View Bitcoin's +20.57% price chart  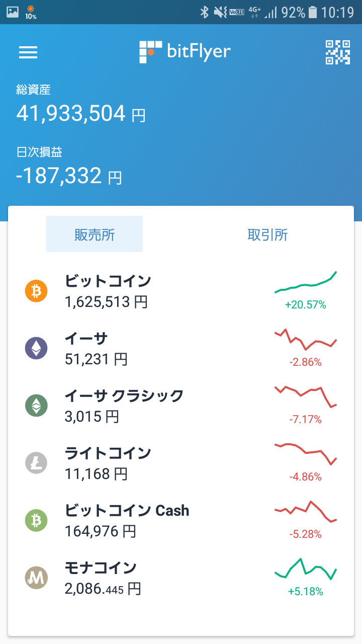coord(305,283)
